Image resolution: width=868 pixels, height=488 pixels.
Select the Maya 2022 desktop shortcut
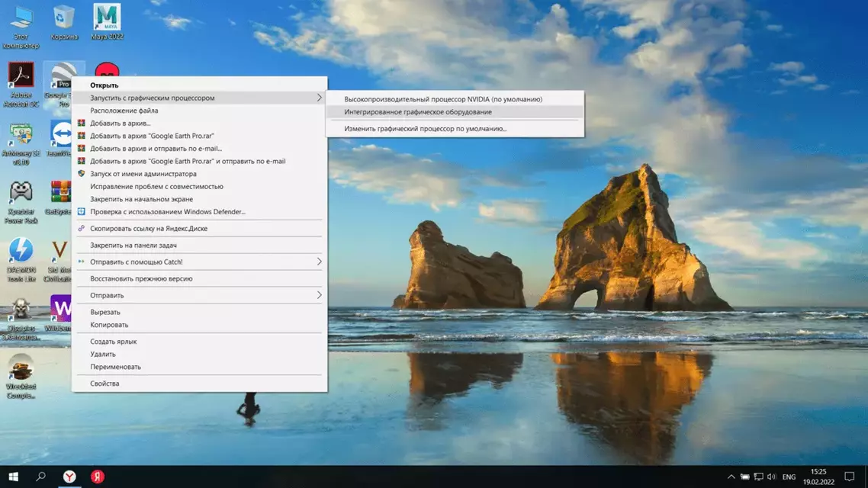point(107,23)
